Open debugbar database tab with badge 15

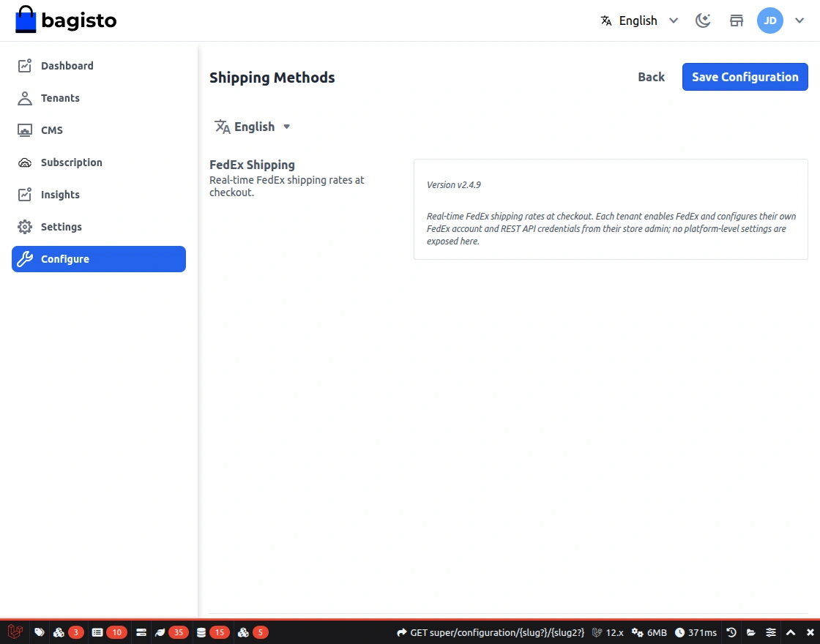point(212,632)
